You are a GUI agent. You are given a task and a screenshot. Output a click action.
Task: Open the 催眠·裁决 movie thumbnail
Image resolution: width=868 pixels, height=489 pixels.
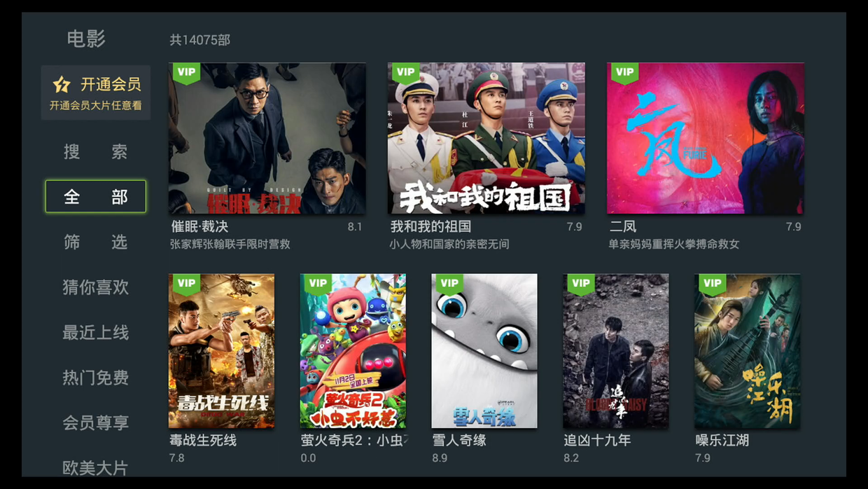point(267,139)
